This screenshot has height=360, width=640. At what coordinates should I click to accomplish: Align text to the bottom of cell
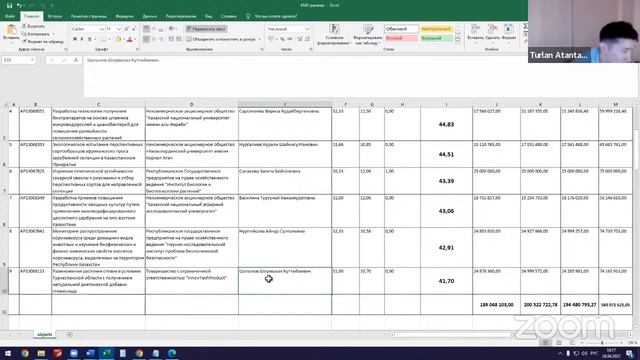(x=161, y=29)
